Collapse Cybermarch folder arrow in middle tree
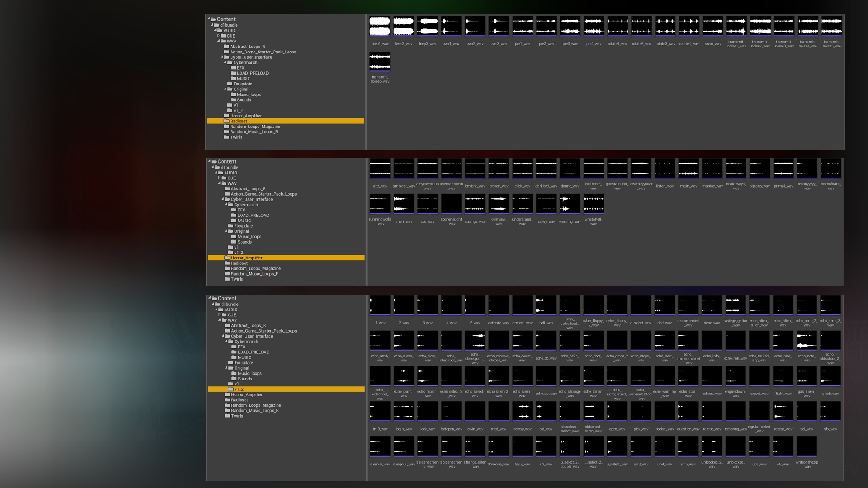Screen dimensions: 868x488 click(226, 205)
